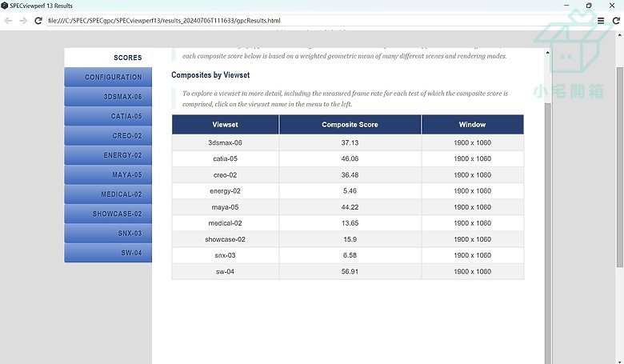The height and width of the screenshot is (364, 624).
Task: Click the 56.91 composite score
Action: coord(350,272)
